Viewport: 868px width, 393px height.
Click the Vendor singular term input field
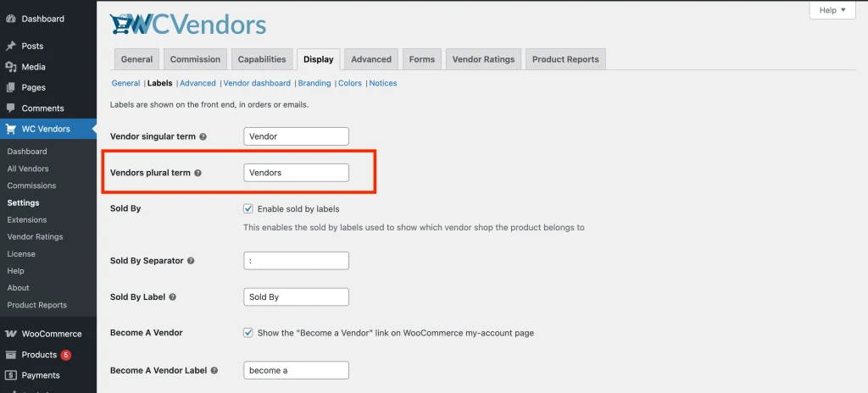coord(296,136)
